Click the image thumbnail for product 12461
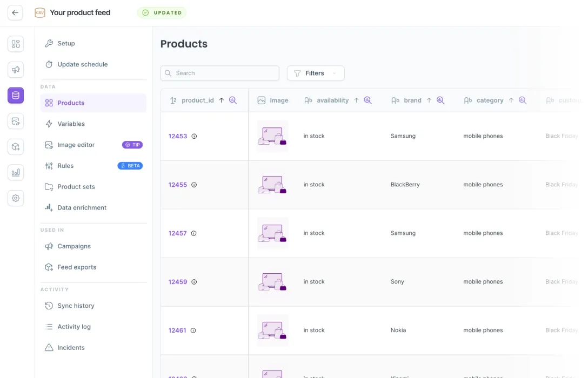 point(272,330)
